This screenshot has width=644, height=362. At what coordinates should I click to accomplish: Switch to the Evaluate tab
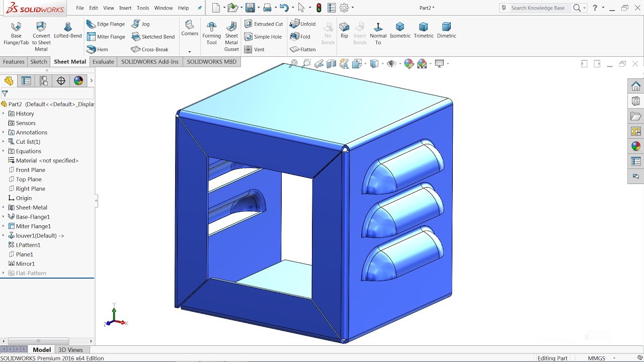coord(103,62)
